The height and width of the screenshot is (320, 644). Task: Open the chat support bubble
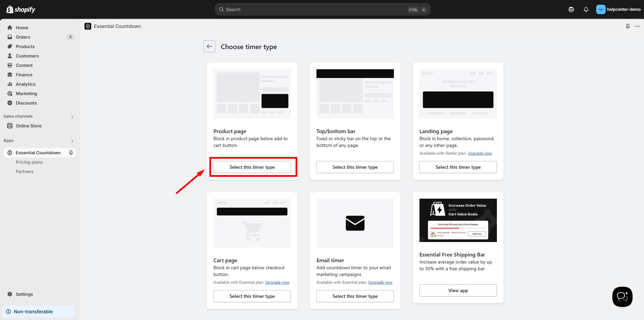[622, 296]
